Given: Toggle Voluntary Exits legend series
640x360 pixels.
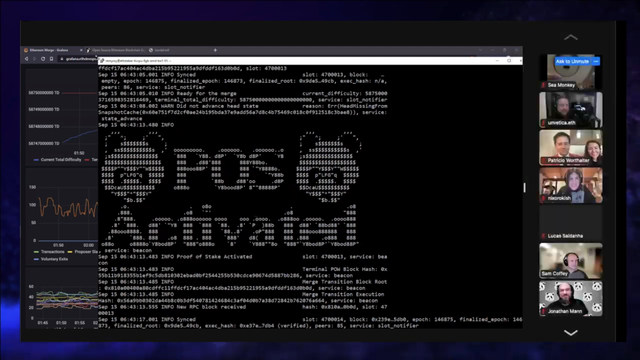Looking at the screenshot, I should point(51,259).
